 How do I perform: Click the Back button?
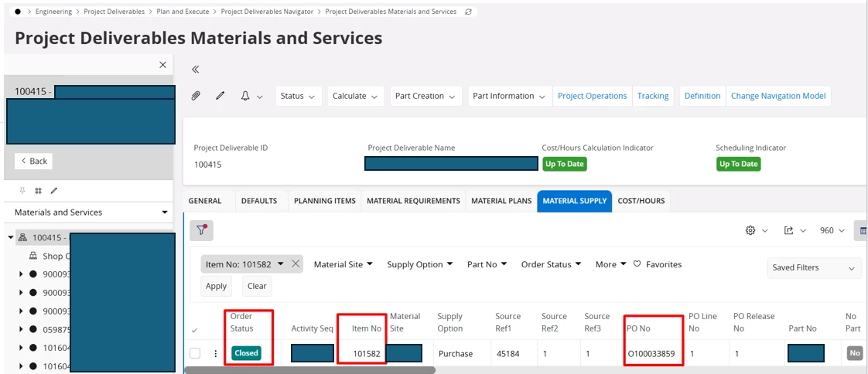click(34, 161)
